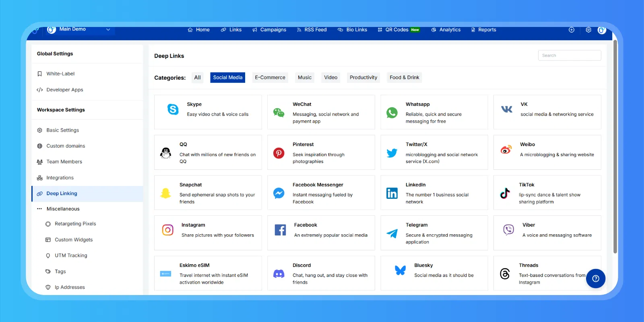The width and height of the screenshot is (644, 322).
Task: Open Analytics from the top navigation
Action: tap(446, 30)
